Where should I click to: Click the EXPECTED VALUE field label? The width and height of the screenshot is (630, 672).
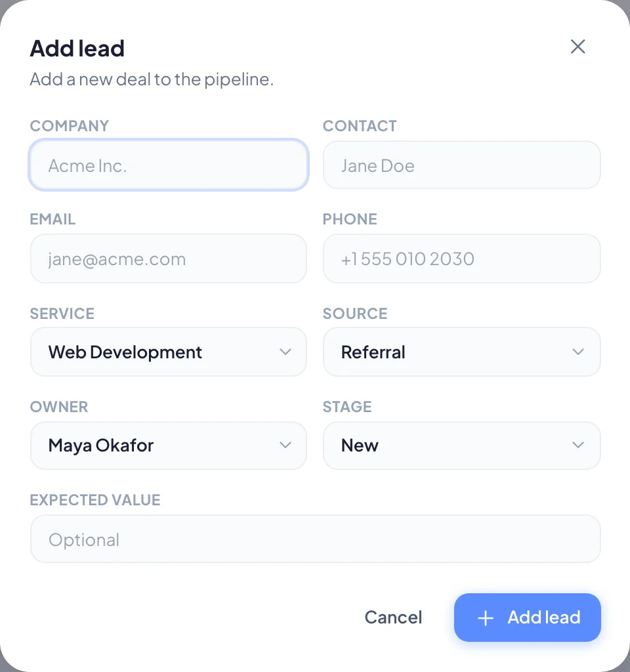coord(94,500)
